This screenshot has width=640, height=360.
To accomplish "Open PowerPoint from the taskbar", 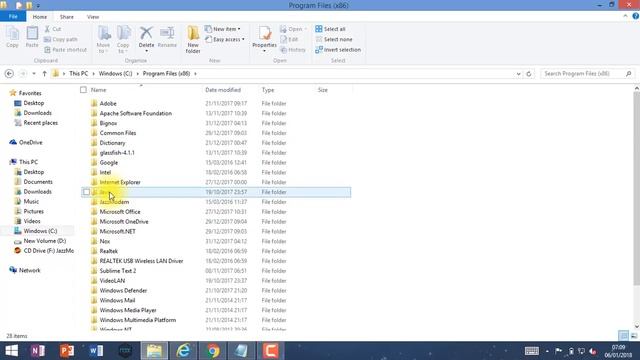I will click(67, 351).
